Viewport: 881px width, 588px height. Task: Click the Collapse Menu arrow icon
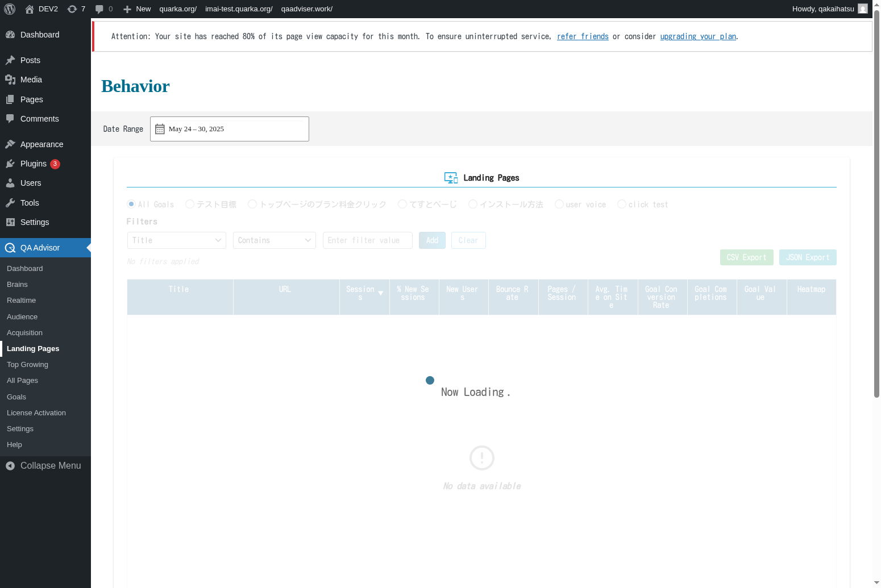click(x=10, y=466)
